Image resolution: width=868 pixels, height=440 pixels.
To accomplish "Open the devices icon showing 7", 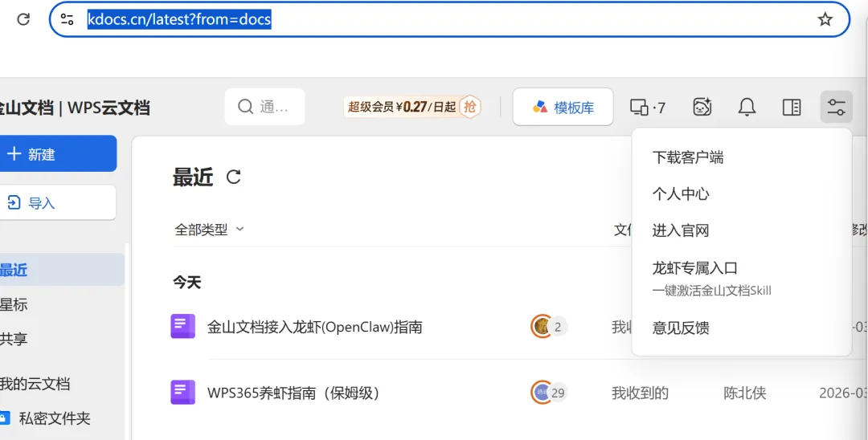I will (x=648, y=108).
